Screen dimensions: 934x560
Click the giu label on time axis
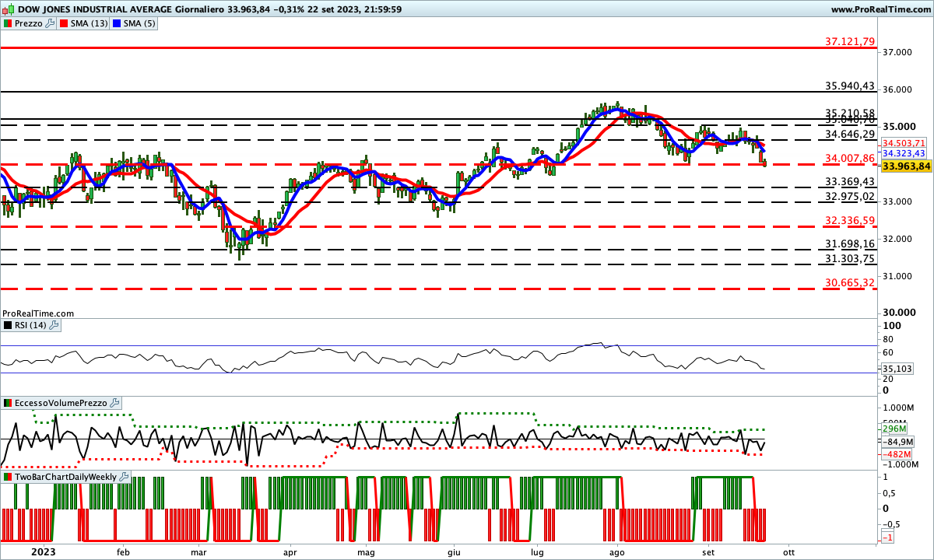point(453,551)
